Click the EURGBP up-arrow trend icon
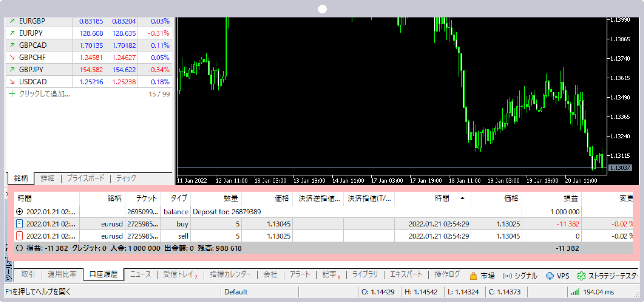The width and height of the screenshot is (644, 302). pos(12,21)
